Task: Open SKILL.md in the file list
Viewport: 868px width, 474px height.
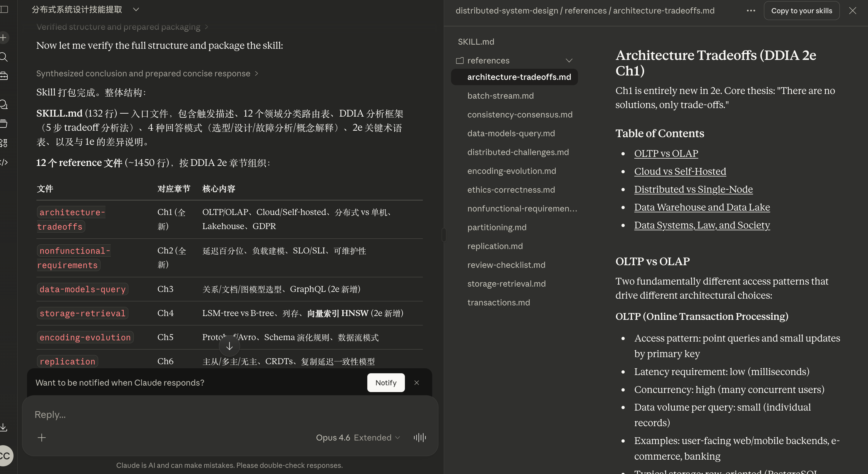Action: pos(476,42)
